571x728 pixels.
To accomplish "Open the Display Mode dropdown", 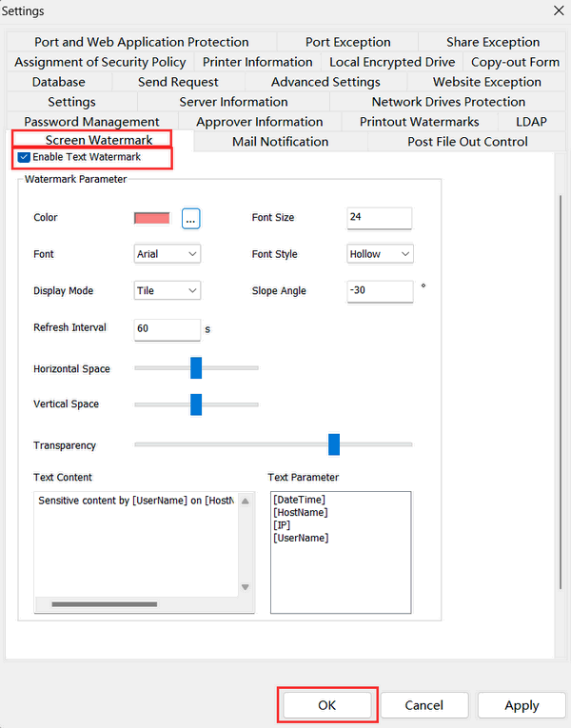I will tap(167, 291).
